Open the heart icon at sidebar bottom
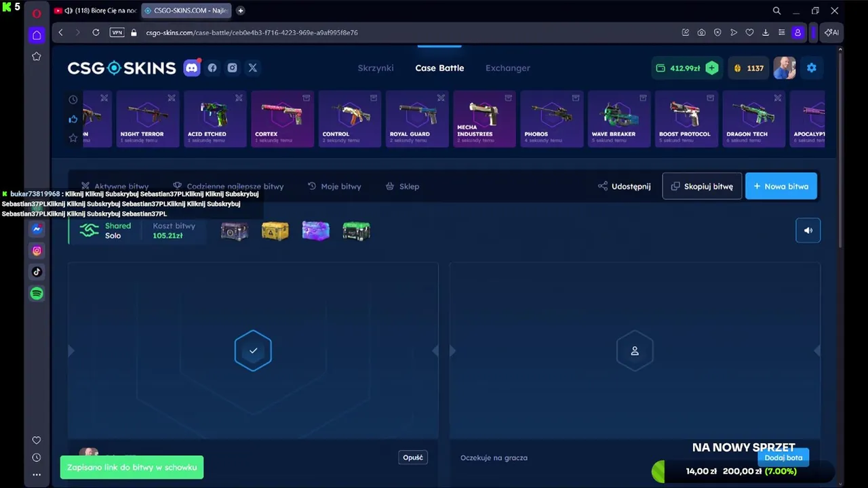This screenshot has width=868, height=488. pyautogui.click(x=37, y=440)
